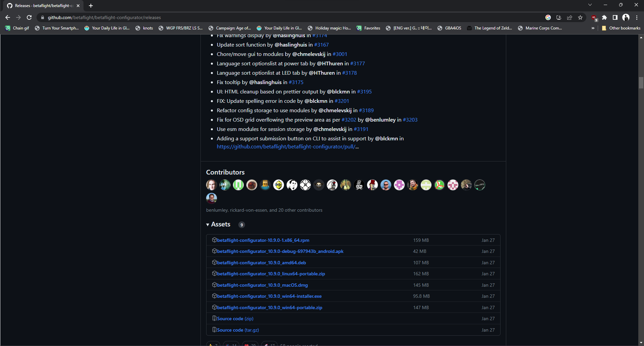Download the win64-portable.zip asset
644x346 pixels.
(270, 307)
